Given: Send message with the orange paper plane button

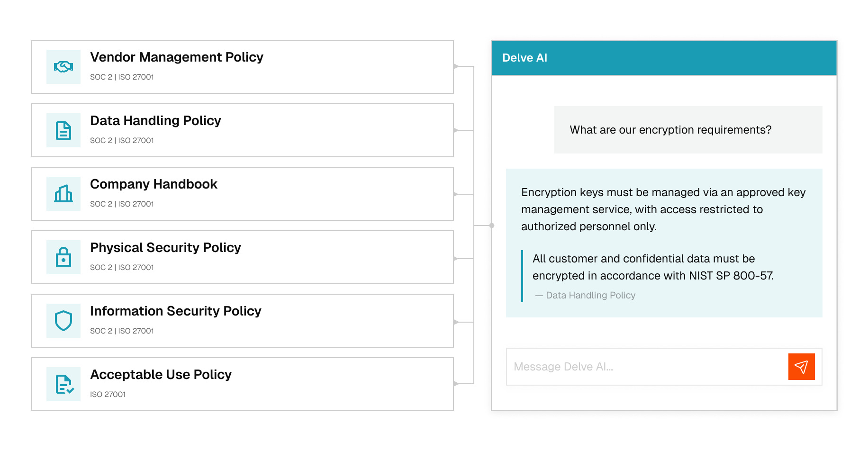Looking at the screenshot, I should click(802, 367).
